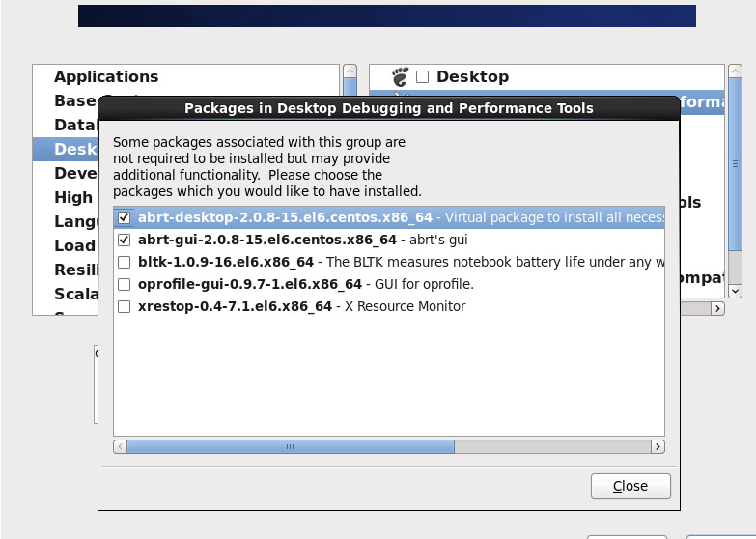Click the dialog horizontal scrollbar thumb

(291, 447)
